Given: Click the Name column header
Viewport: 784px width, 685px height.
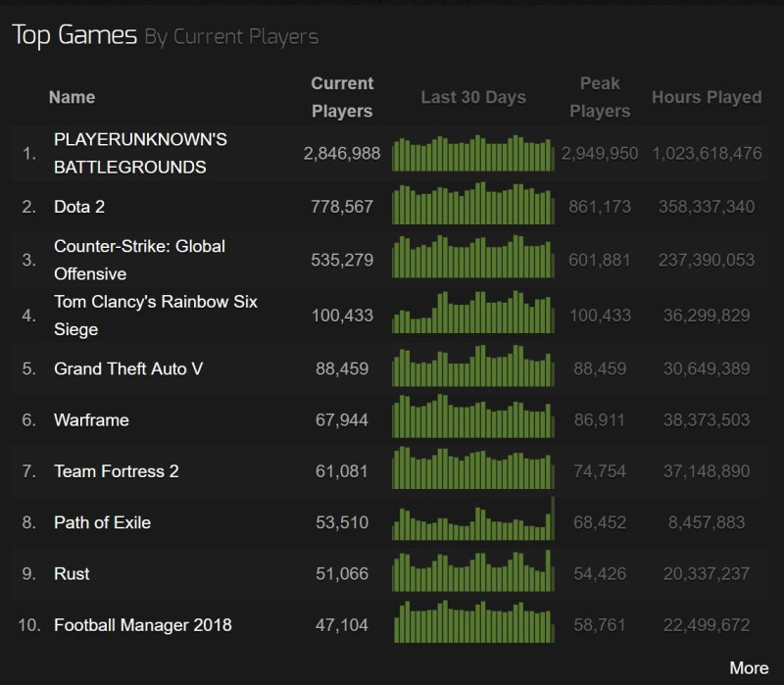Looking at the screenshot, I should 72,97.
